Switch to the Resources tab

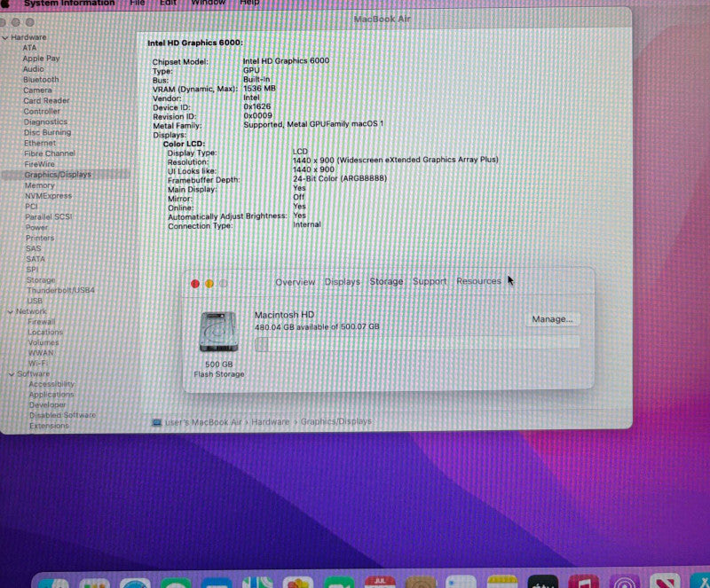(x=478, y=281)
